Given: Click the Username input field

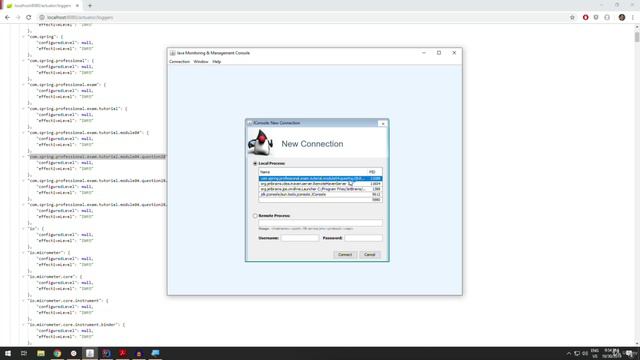Looking at the screenshot, I should [300, 238].
